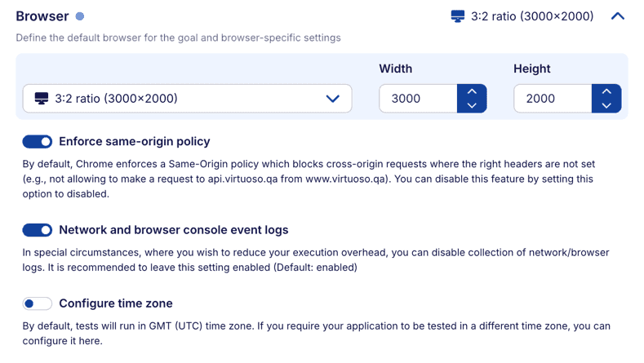
Task: Click the header summary text 3:2 ratio (3000×2000)
Action: point(532,16)
